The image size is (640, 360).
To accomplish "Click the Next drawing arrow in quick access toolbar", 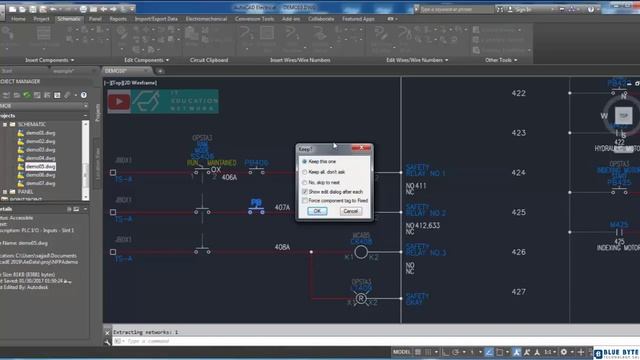I will (x=113, y=9).
